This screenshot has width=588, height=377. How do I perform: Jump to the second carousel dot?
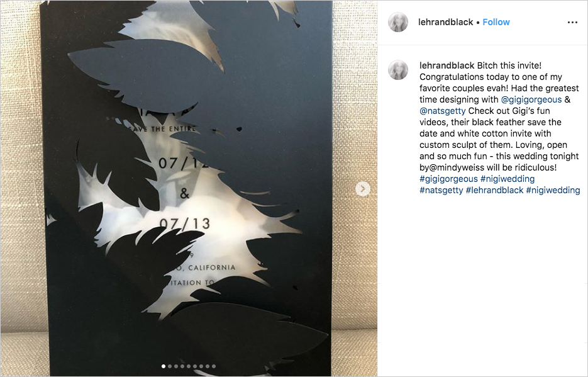click(x=170, y=366)
